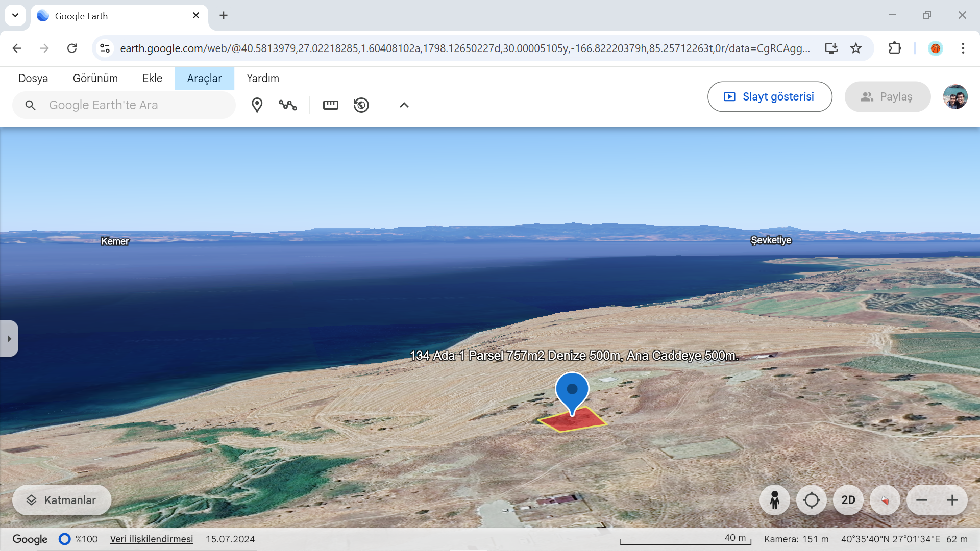Screen dimensions: 980x551
Task: Enter Street View with pegman icon
Action: click(774, 500)
